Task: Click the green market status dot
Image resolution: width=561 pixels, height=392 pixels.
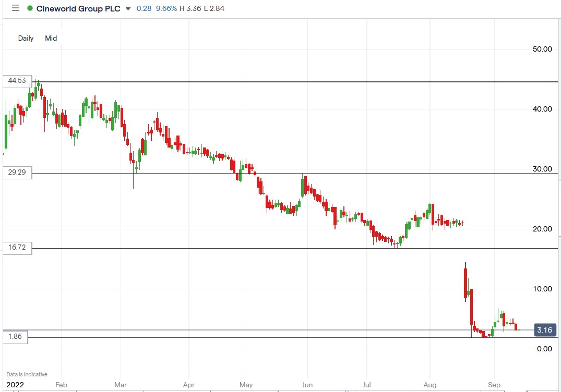Action: tap(30, 8)
